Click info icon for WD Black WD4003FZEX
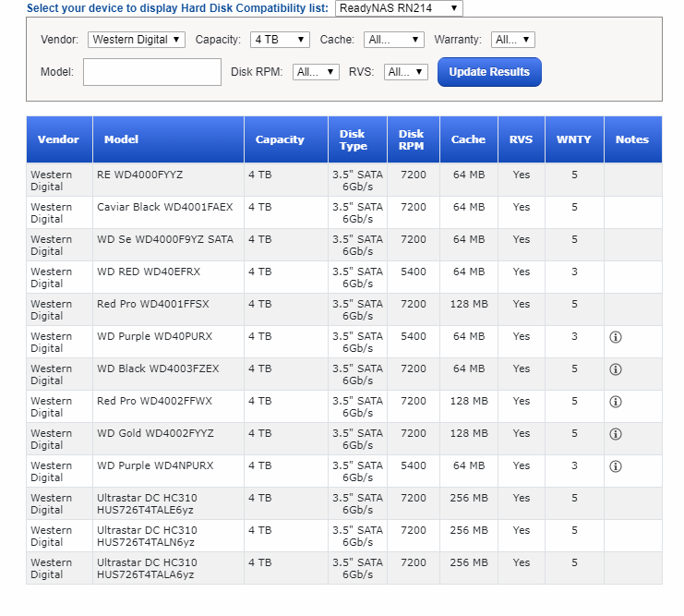Image resolution: width=684 pixels, height=616 pixels. pos(616,369)
